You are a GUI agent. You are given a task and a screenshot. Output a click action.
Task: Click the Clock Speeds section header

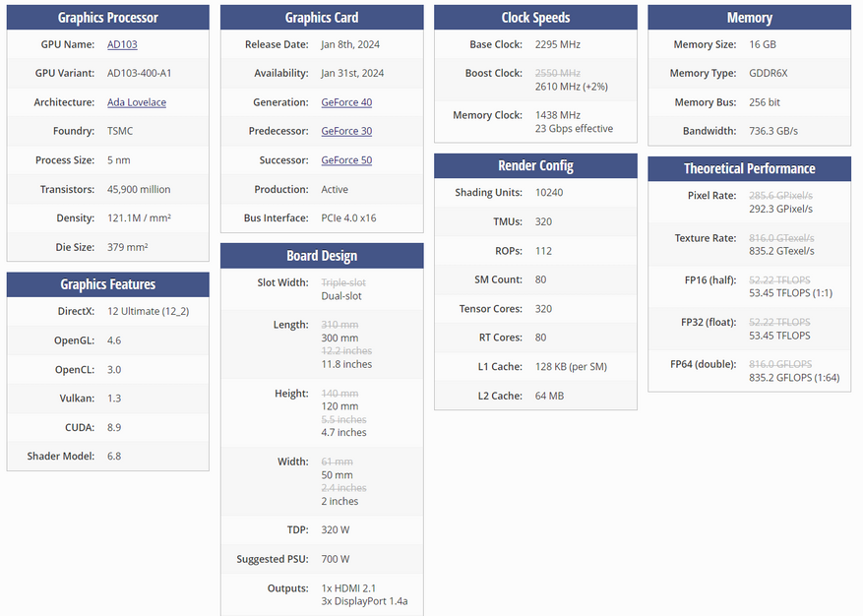535,18
